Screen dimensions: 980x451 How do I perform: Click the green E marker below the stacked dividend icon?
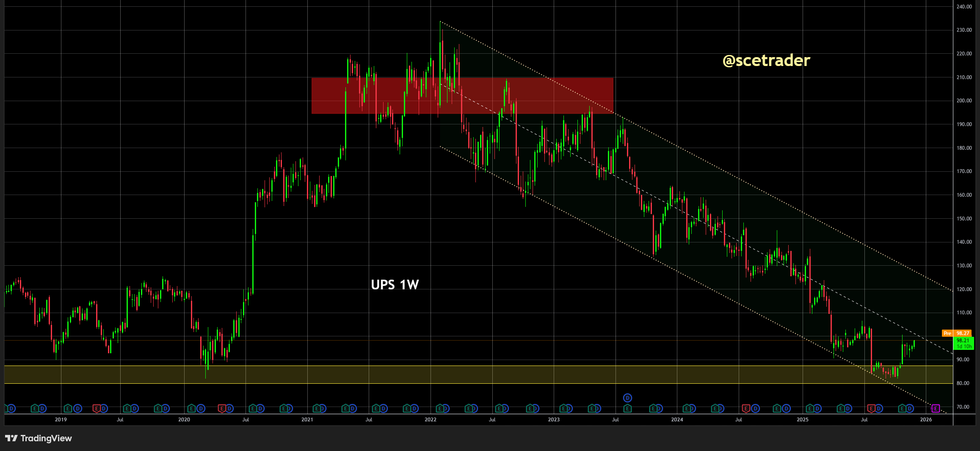[x=627, y=408]
